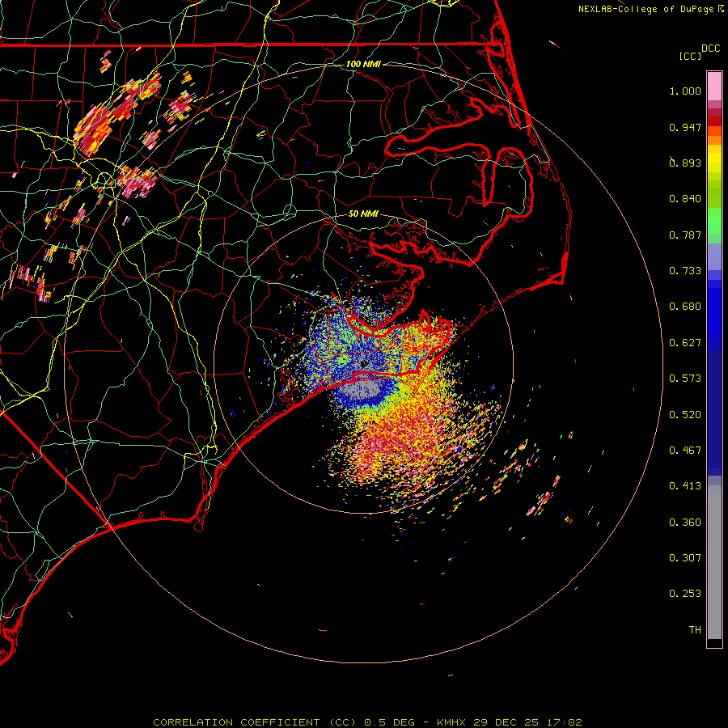Click the TH threshold label on the scale

[695, 630]
